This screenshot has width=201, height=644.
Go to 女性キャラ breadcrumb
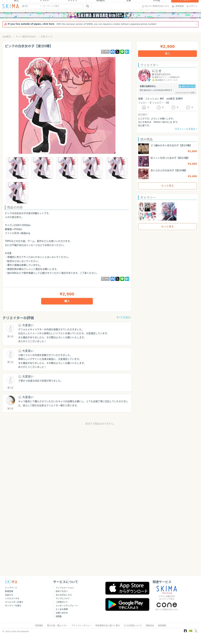(46, 36)
